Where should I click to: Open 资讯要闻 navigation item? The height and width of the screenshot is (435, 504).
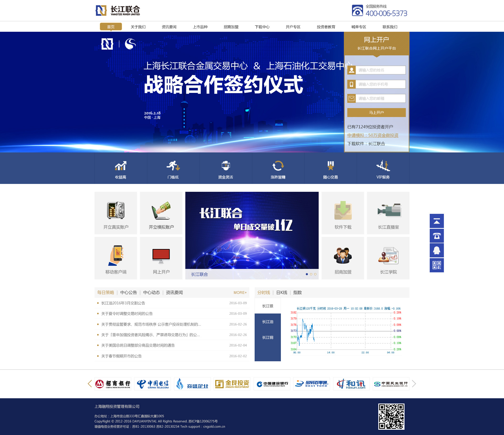(169, 27)
